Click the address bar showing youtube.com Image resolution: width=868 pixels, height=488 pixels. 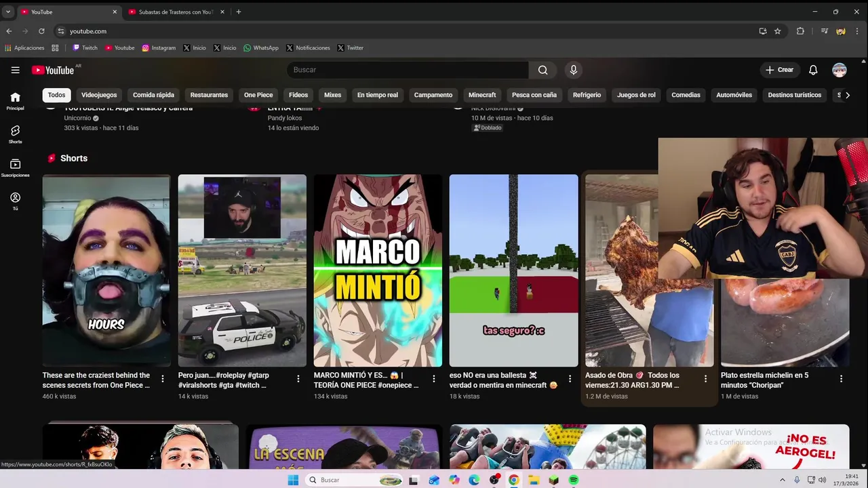tap(407, 31)
